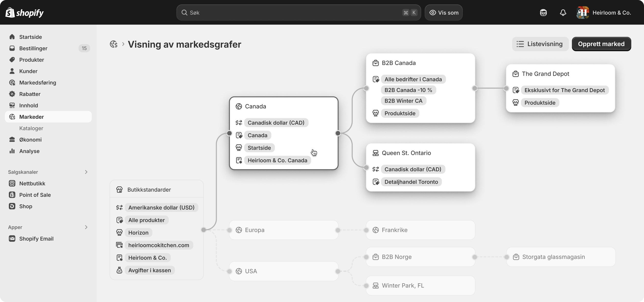Open the Europa market node
Image resolution: width=644 pixels, height=302 pixels.
(x=284, y=230)
